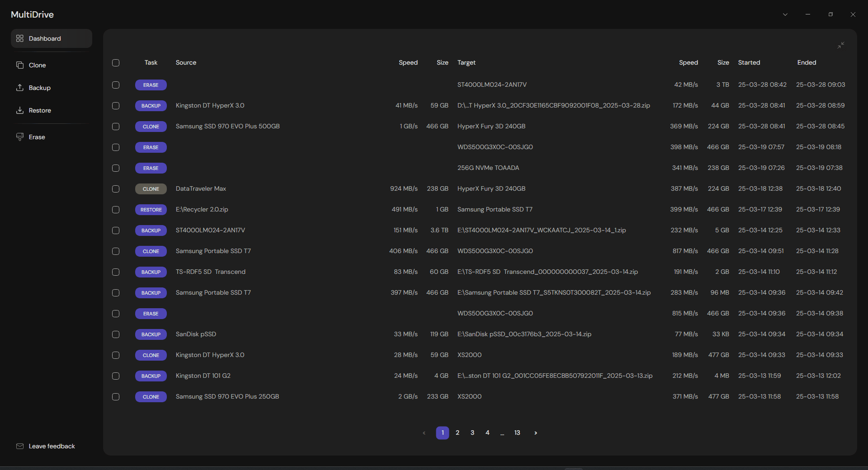Screen dimensions: 868x470
Task: Select the checkbox for the SanDisk pSSD backup
Action: pyautogui.click(x=116, y=334)
